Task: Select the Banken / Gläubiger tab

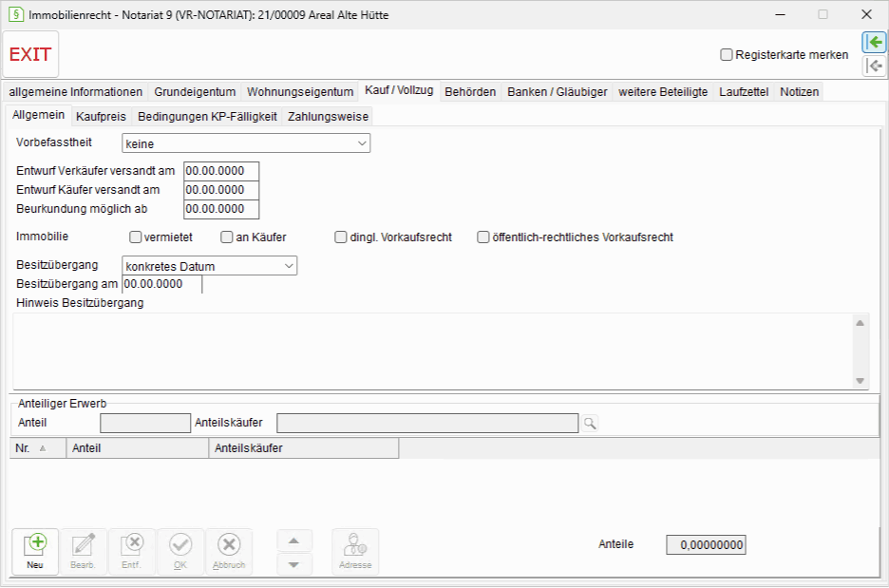Action: click(x=558, y=92)
